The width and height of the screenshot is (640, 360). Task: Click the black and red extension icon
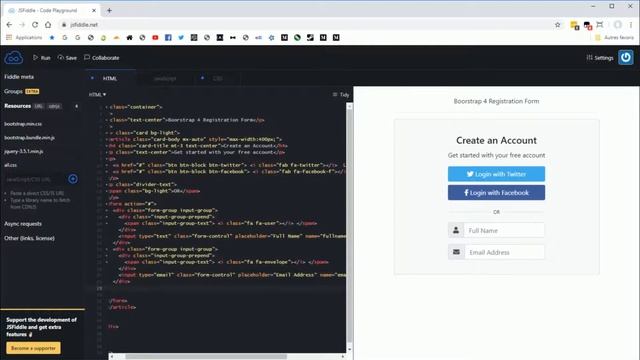587,25
